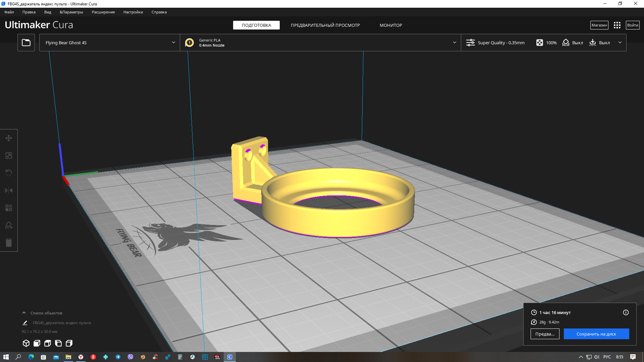Select the Mirror tool in left toolbar
The image size is (644, 362).
[x=9, y=190]
